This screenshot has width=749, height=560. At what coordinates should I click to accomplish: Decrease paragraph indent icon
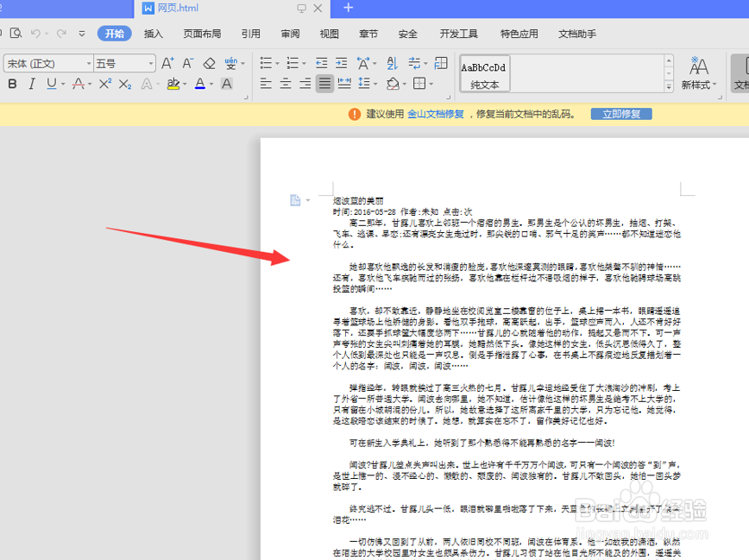[x=322, y=63]
